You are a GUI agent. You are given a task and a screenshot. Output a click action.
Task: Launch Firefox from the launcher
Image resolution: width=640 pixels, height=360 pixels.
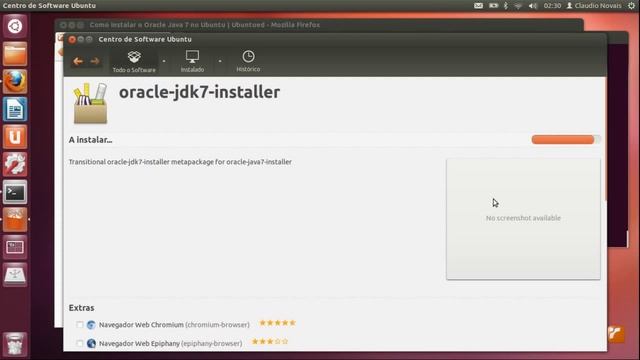pyautogui.click(x=15, y=82)
